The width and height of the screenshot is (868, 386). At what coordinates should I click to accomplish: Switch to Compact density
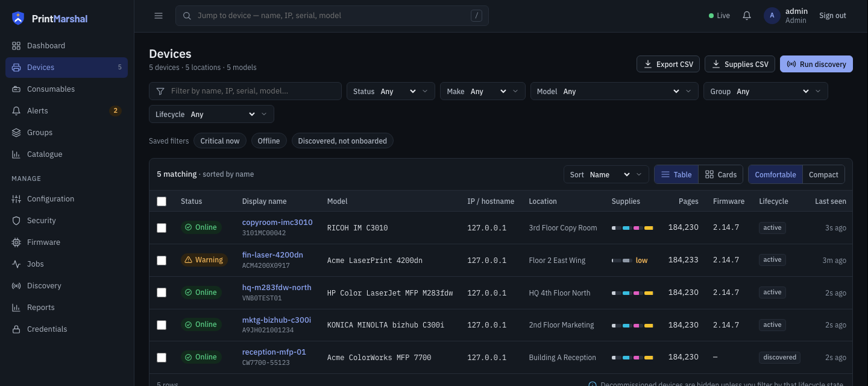point(823,174)
